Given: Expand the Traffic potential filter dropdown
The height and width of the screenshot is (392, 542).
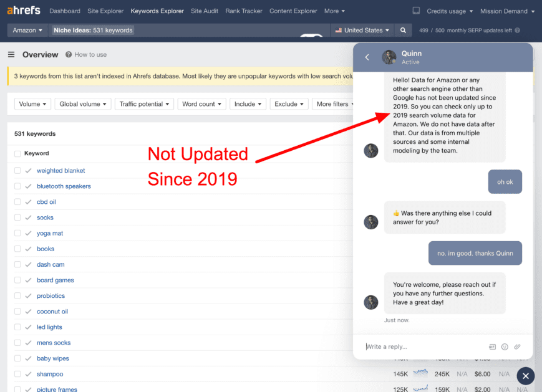Looking at the screenshot, I should tap(144, 104).
